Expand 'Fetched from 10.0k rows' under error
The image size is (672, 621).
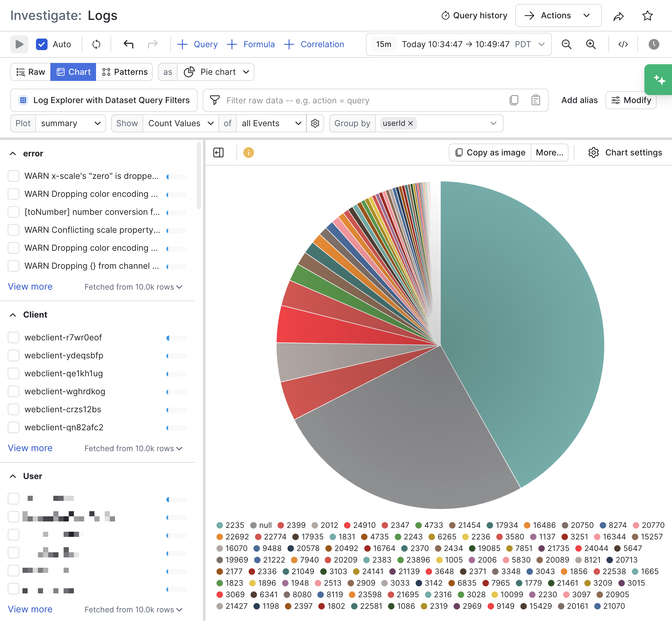pyautogui.click(x=133, y=287)
